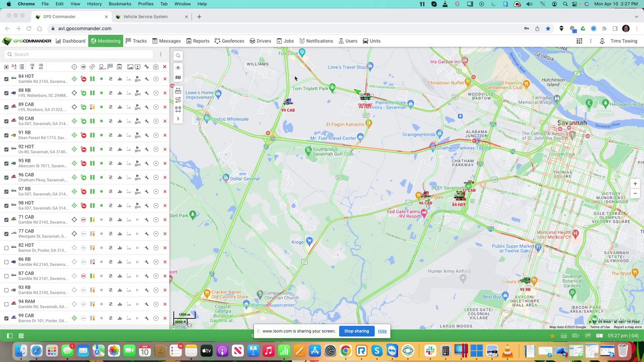The image size is (644, 362).
Task: Click the Hide link in sharing bar
Action: pos(382,331)
